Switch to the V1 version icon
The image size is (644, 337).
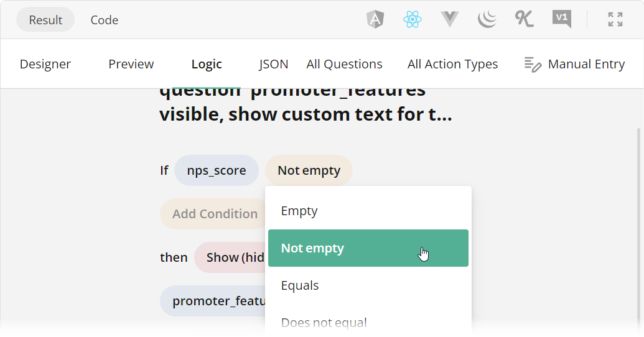(x=562, y=19)
